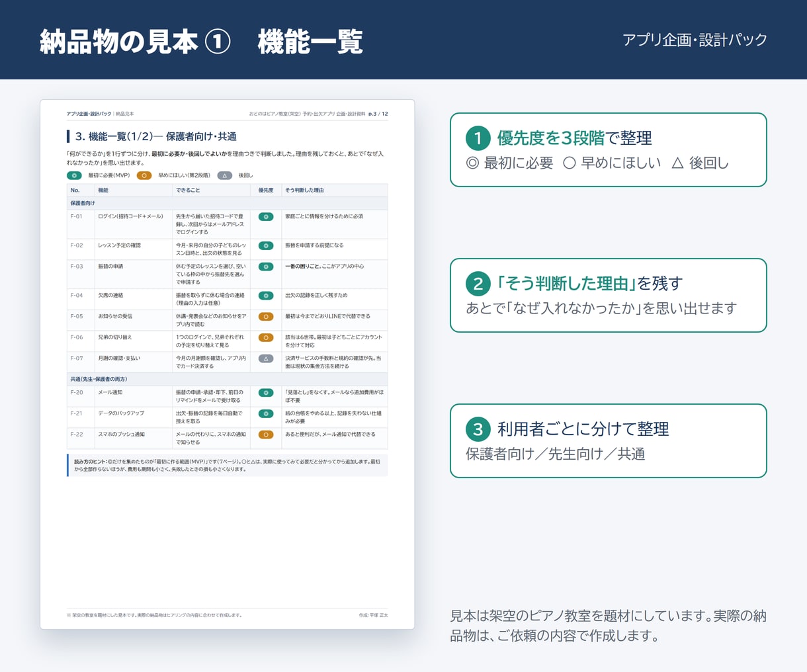Click the reason 振替を申請する前提になる
807x672 pixels.
click(314, 245)
